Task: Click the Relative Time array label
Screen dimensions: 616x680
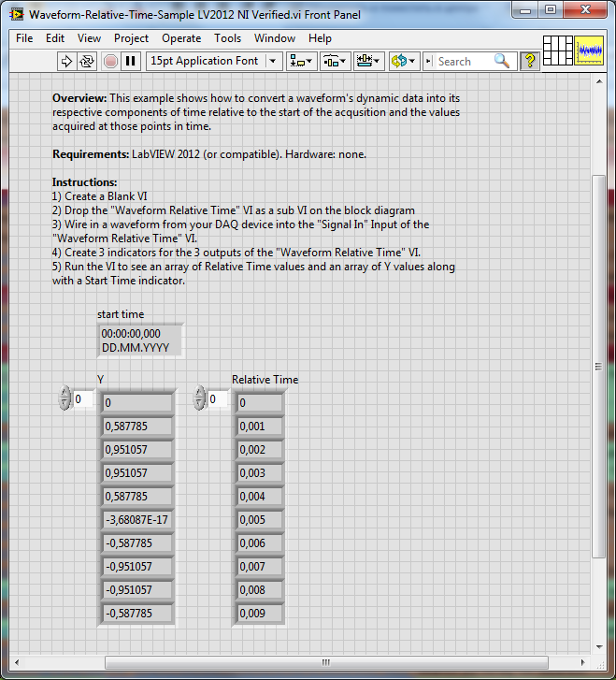Action: pos(265,380)
